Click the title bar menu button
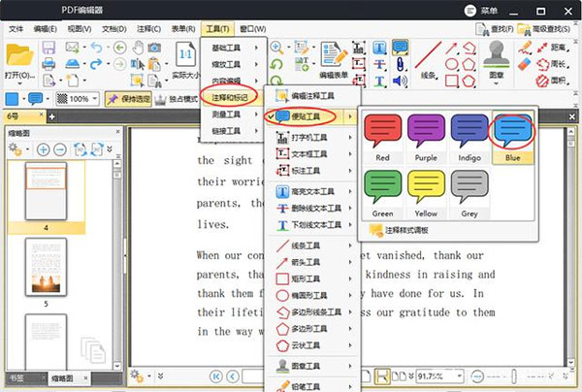Viewport: 582px width, 392px height. (481, 11)
